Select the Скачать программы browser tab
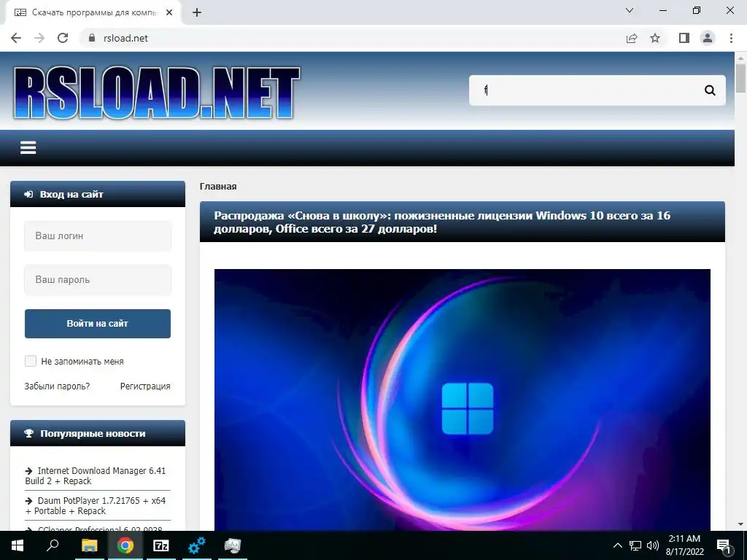Image resolution: width=747 pixels, height=560 pixels. pyautogui.click(x=93, y=13)
